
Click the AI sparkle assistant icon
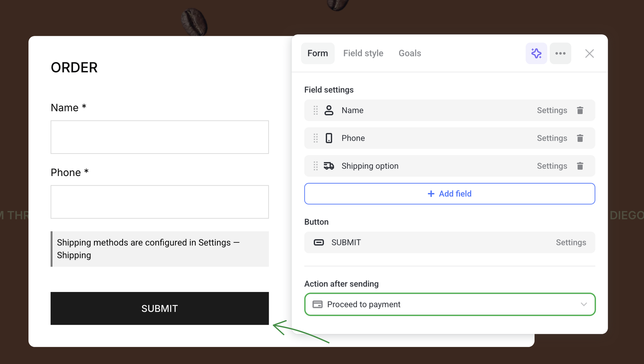536,53
